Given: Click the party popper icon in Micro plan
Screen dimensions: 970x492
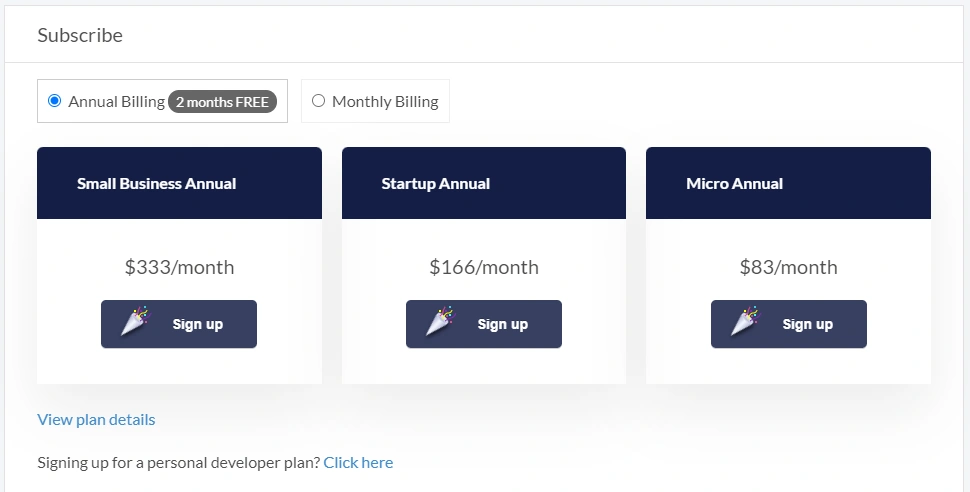Looking at the screenshot, I should coord(746,321).
